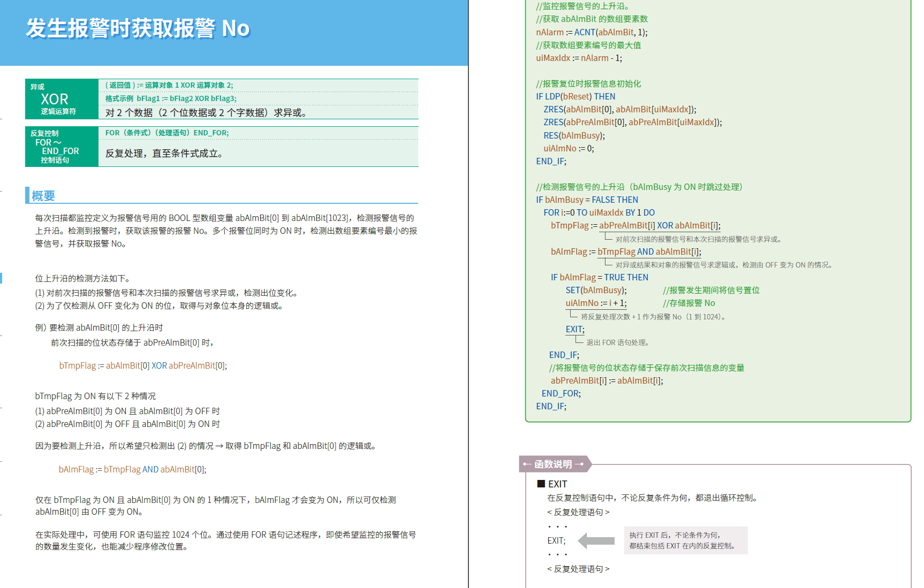Click the annotation 退出 FOR 语句处理。

click(618, 342)
